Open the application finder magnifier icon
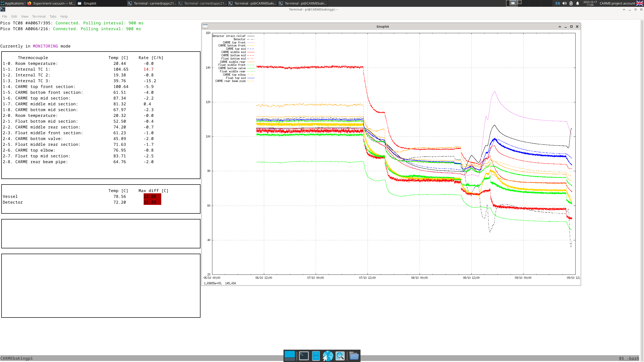644x362 pixels. coord(340,356)
